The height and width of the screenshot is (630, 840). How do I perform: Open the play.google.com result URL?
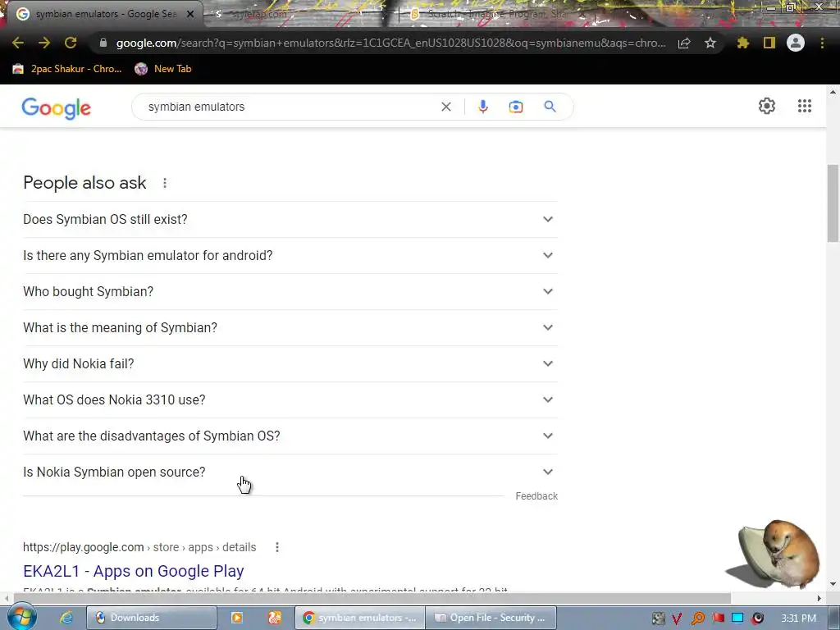139,547
